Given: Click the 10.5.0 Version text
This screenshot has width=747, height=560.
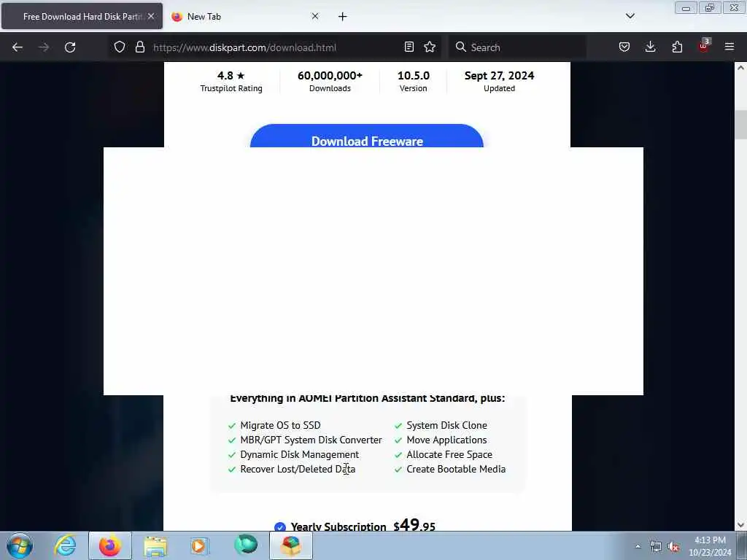Looking at the screenshot, I should pos(414,81).
